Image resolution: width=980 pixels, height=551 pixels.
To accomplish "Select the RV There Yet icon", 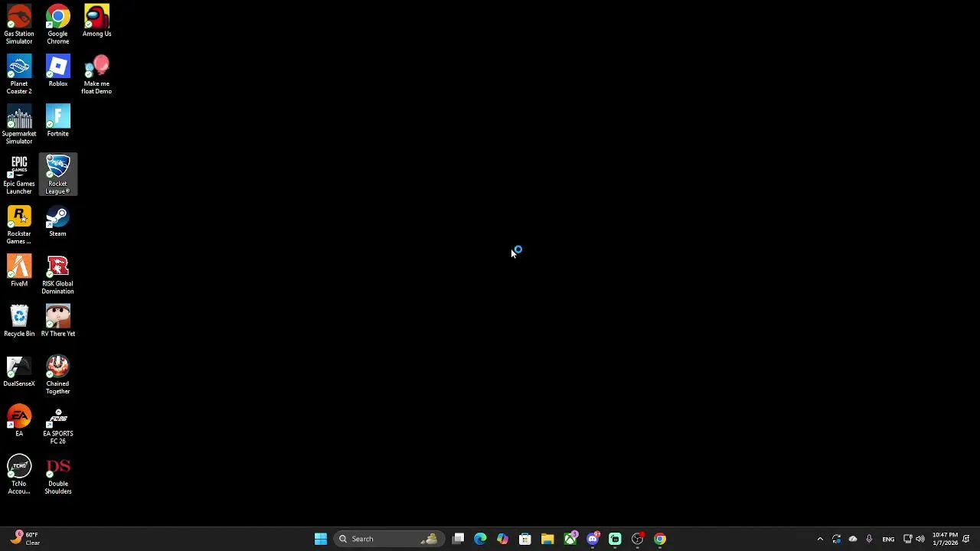I will [x=57, y=321].
